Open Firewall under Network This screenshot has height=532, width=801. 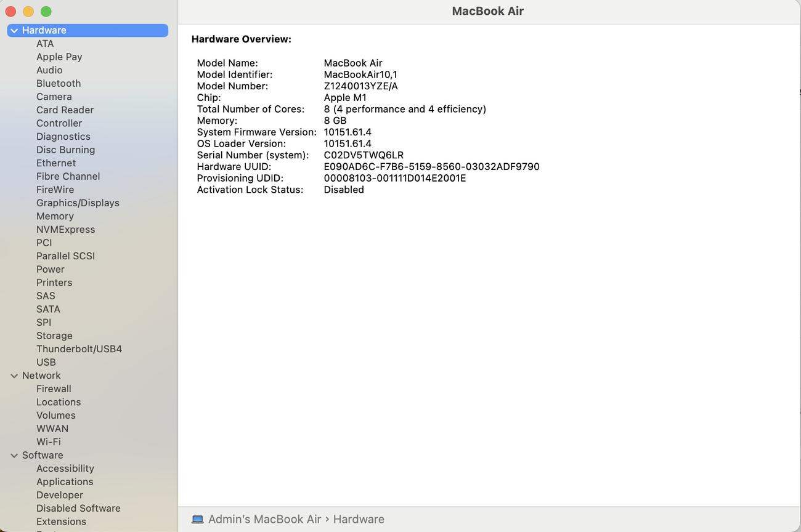[x=54, y=389]
